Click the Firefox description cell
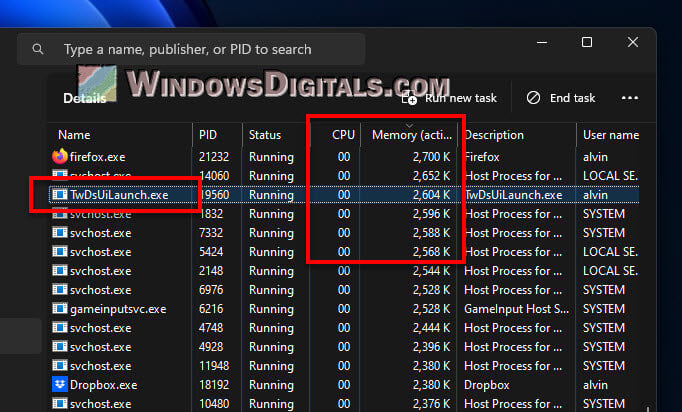Screen dimensions: 682x412 coord(481,157)
